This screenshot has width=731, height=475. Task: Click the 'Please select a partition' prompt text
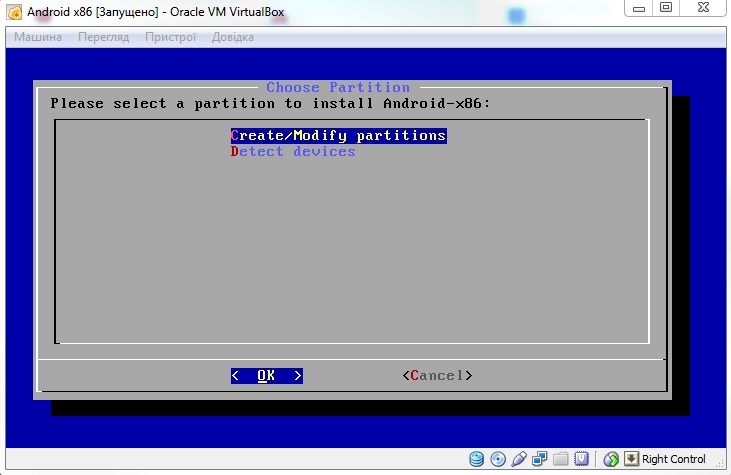(270, 103)
